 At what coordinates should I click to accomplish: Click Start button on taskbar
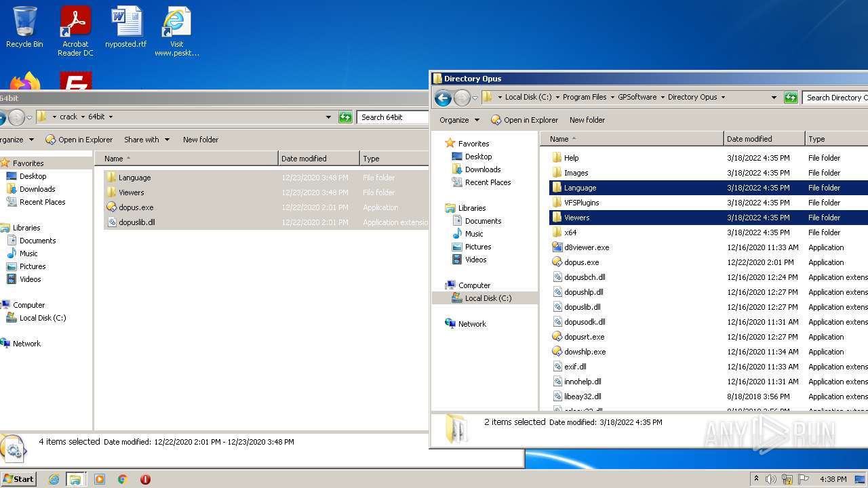click(x=18, y=479)
